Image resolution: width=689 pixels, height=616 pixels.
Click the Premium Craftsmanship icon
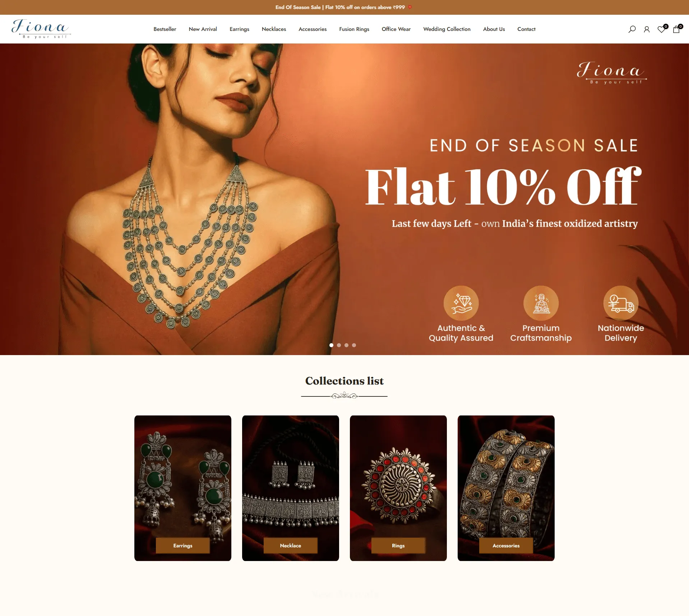tap(541, 303)
